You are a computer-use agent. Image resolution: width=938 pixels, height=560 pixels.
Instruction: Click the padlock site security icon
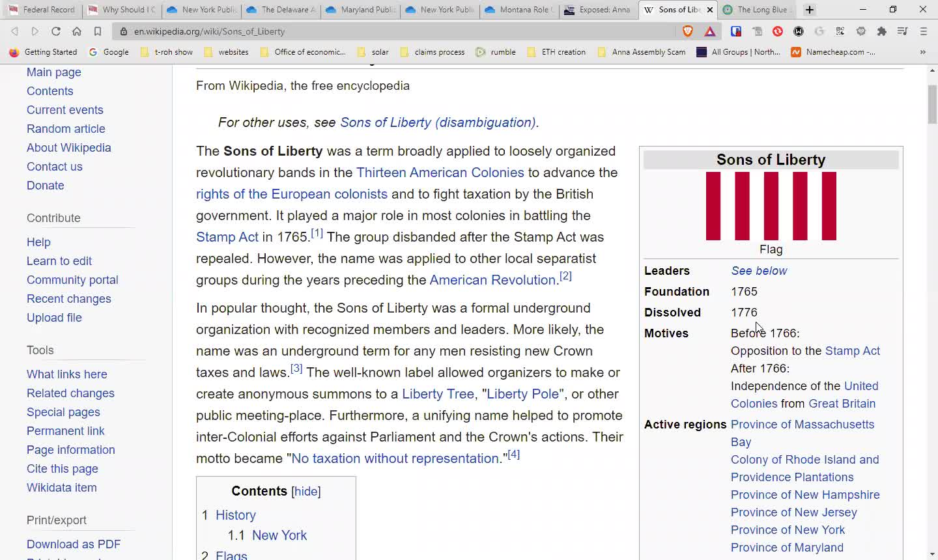coord(124,31)
